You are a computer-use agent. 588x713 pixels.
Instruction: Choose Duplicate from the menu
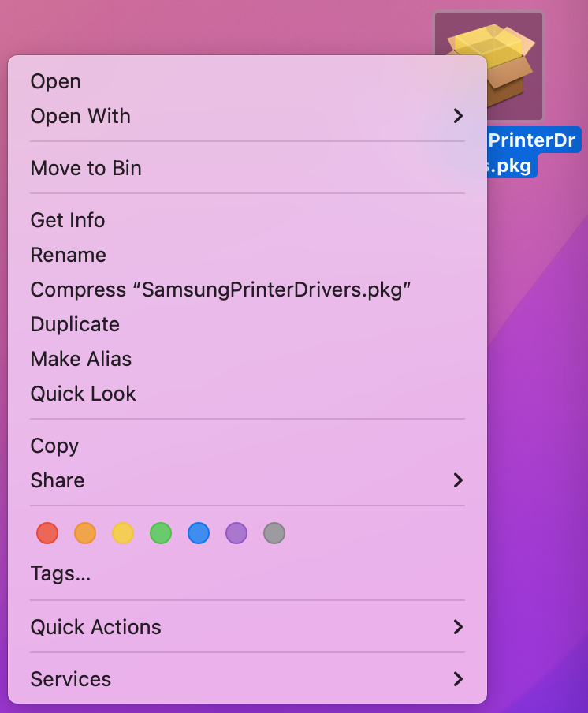pyautogui.click(x=247, y=324)
